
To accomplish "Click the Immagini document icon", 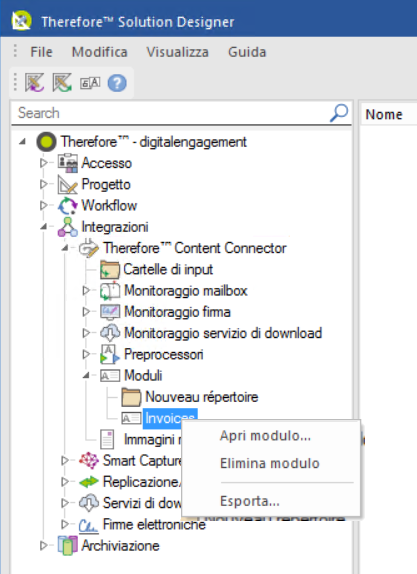I will point(107,439).
